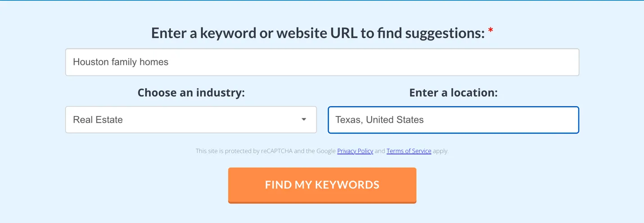Click the 'Choose an industry:' label

click(191, 93)
